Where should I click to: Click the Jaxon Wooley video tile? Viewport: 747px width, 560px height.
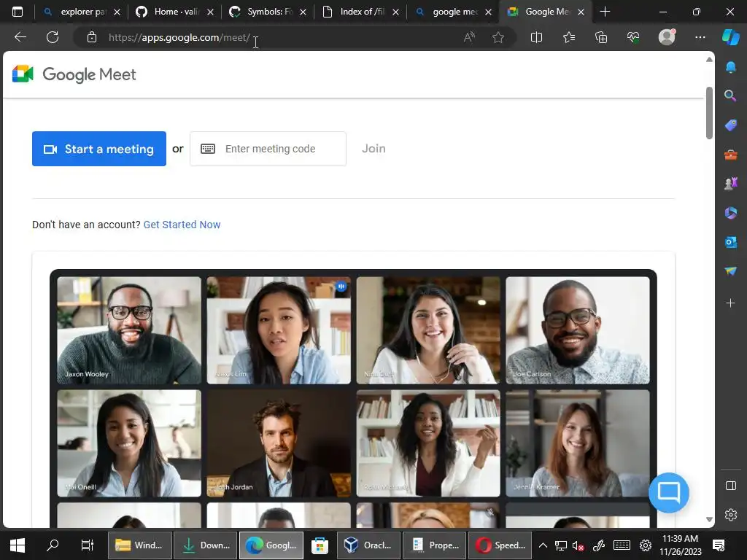click(x=129, y=330)
